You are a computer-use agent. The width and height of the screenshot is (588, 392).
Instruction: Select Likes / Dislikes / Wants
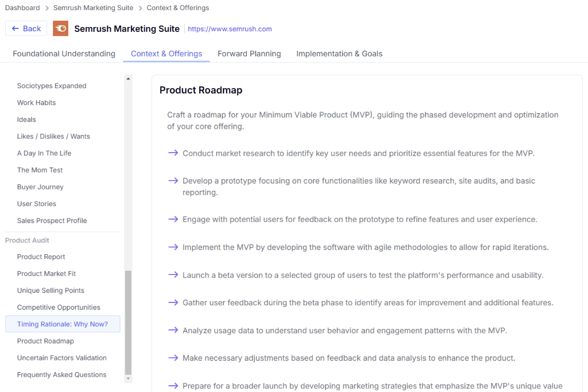coord(54,136)
